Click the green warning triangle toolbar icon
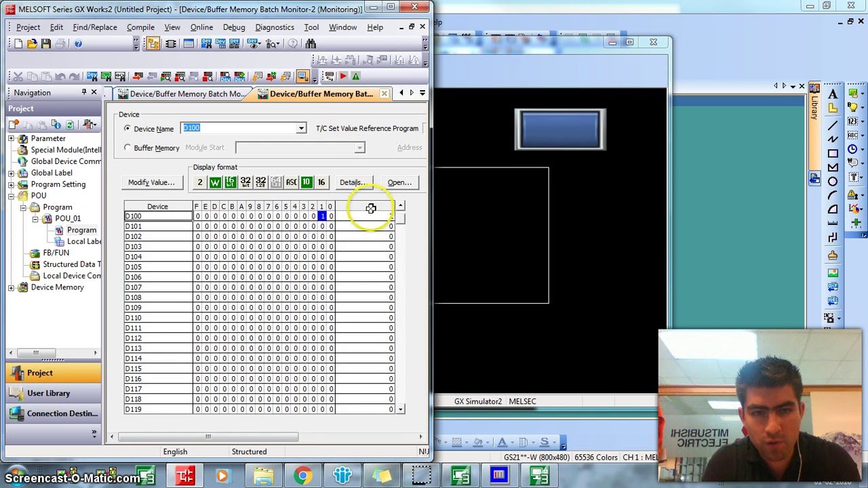 pyautogui.click(x=355, y=76)
